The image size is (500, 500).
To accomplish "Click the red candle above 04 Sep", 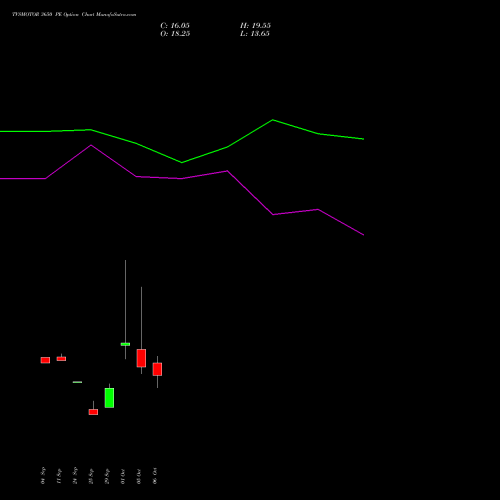I will pos(45,360).
